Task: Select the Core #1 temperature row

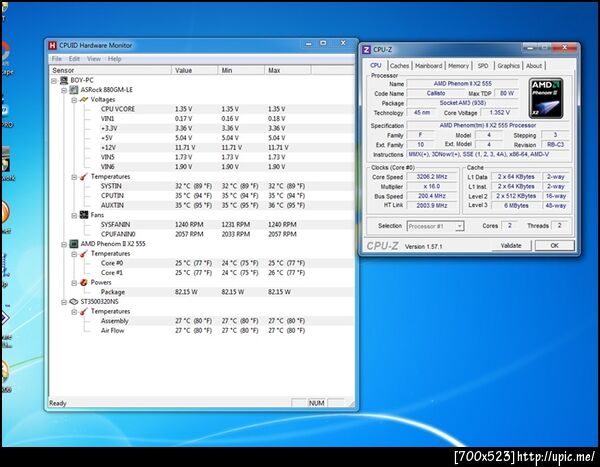Action: pyautogui.click(x=202, y=273)
